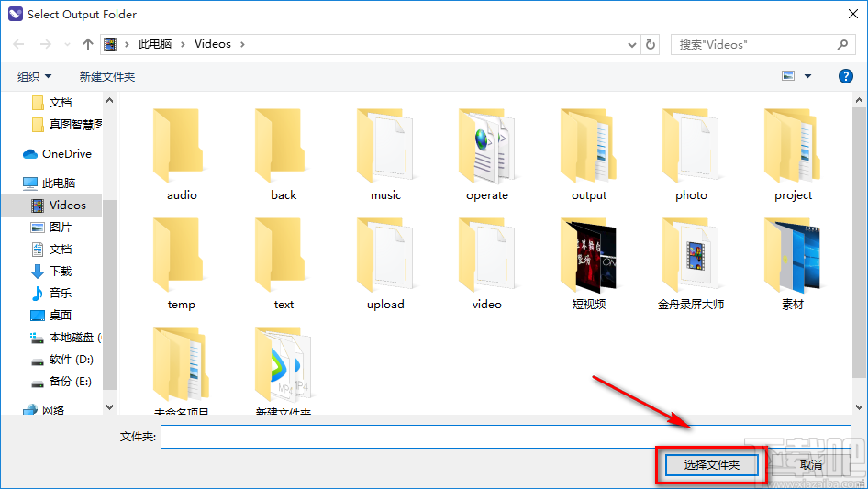Click file list scrollbar down arrow

click(859, 407)
